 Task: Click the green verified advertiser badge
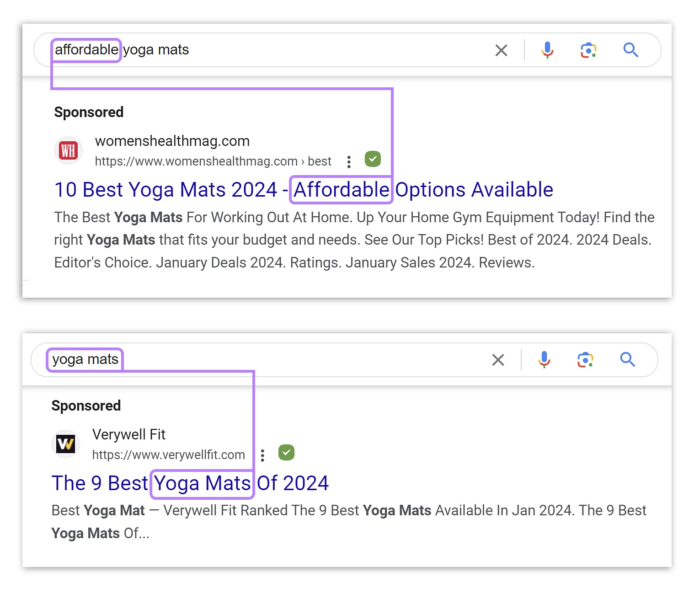tap(372, 159)
